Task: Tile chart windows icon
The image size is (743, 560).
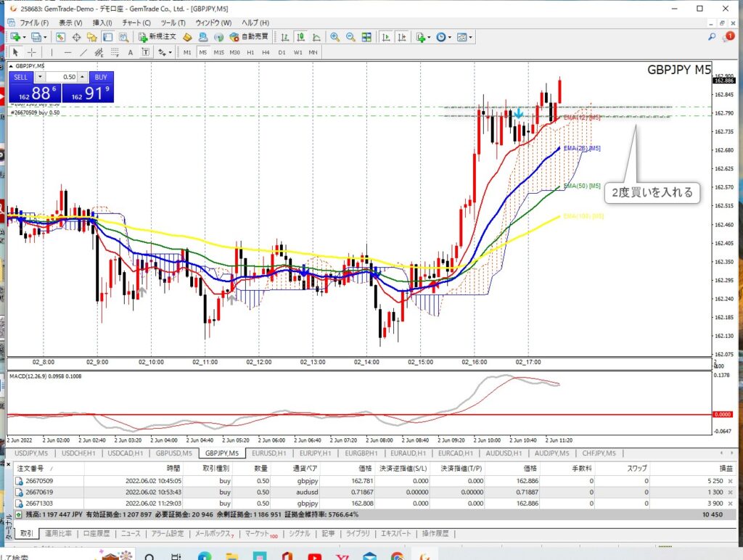Action: [366, 37]
